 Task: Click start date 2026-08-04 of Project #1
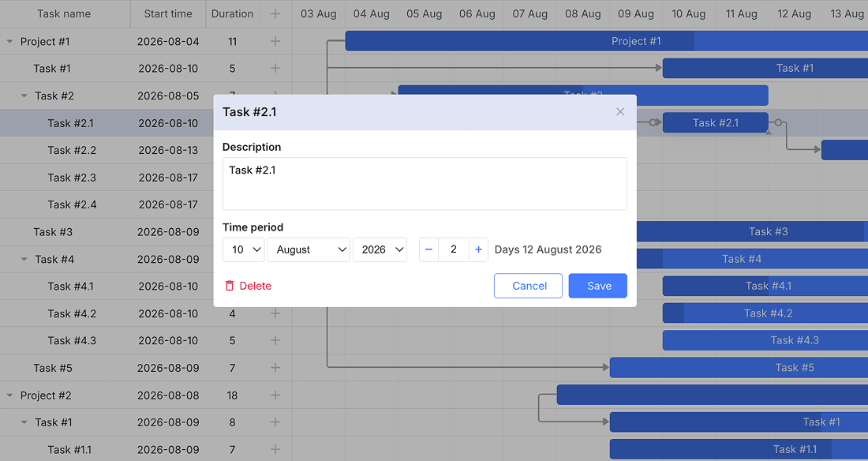point(168,41)
